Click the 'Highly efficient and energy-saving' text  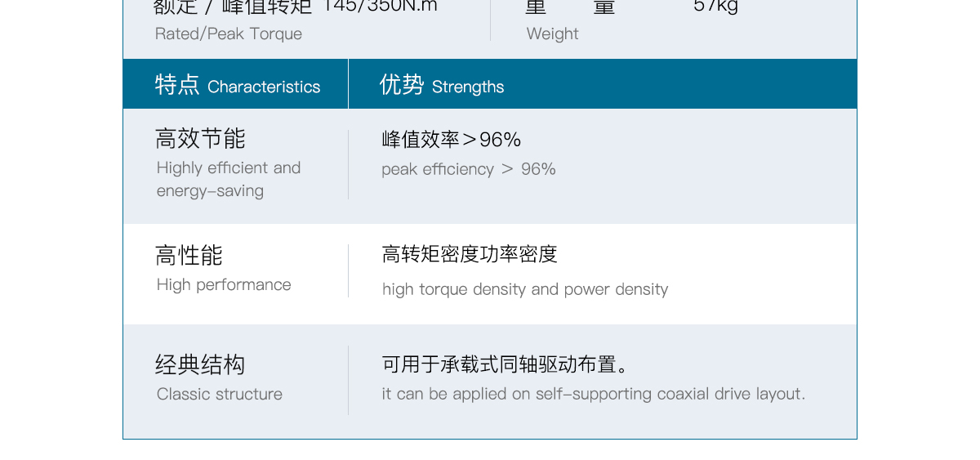pyautogui.click(x=229, y=179)
